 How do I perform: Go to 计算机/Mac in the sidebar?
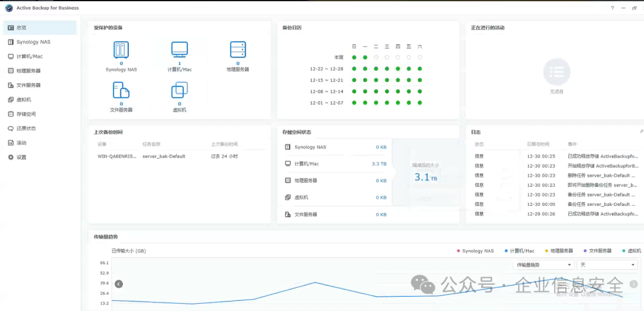(39, 56)
